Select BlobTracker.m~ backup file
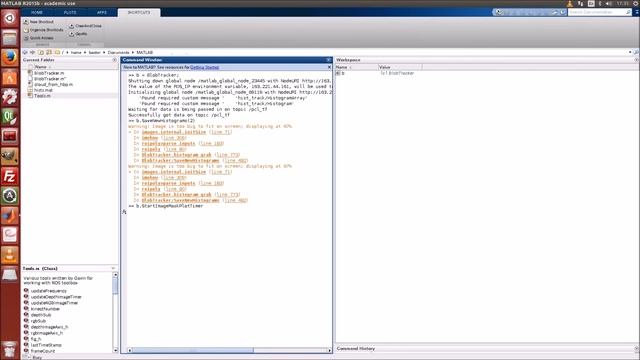The height and width of the screenshot is (360, 640). 50,79
